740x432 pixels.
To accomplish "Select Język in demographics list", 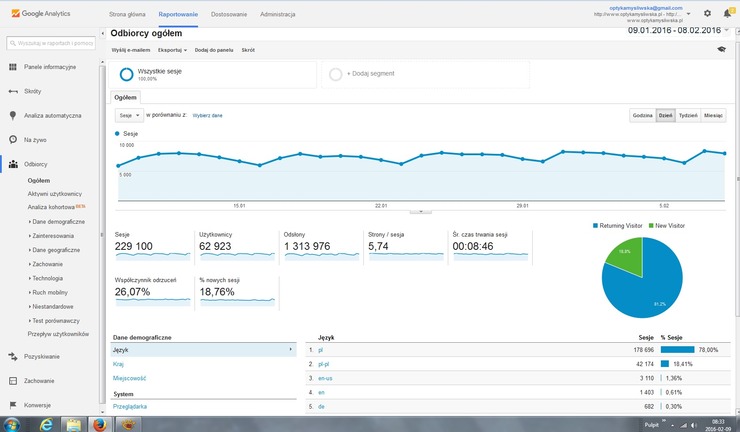I will (x=203, y=350).
